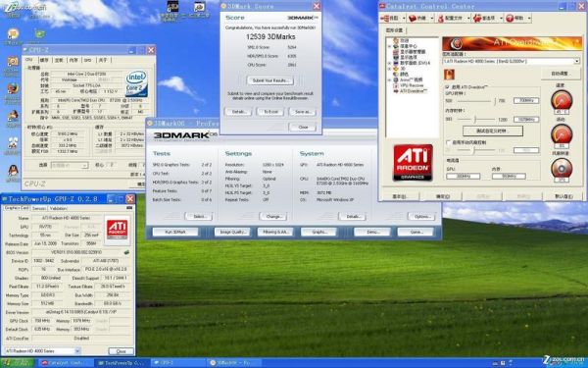This screenshot has width=588, height=368.
Task: Click the lock icon under adapter dropdown
Action: (449, 74)
